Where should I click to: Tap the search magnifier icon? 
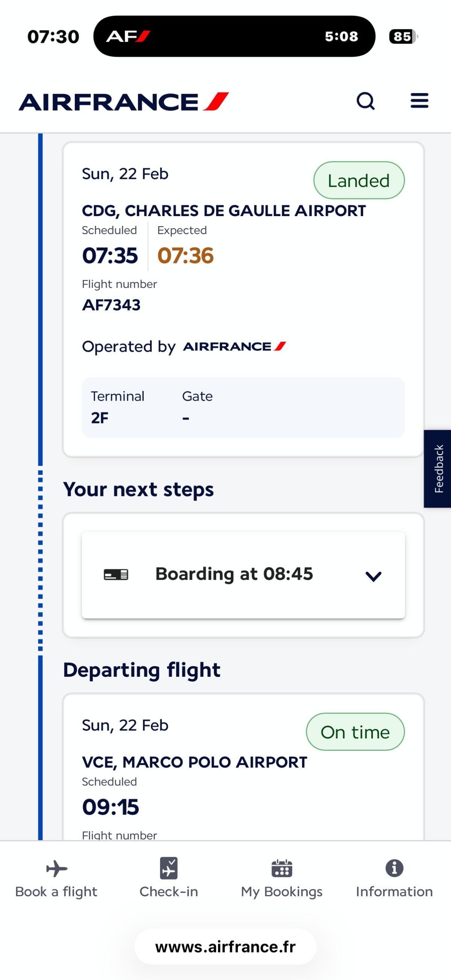[x=365, y=101]
